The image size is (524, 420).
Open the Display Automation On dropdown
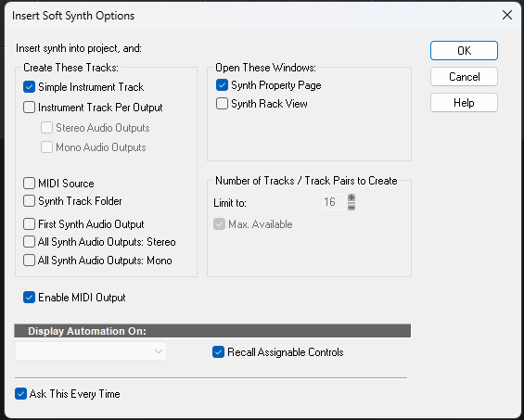[91, 350]
